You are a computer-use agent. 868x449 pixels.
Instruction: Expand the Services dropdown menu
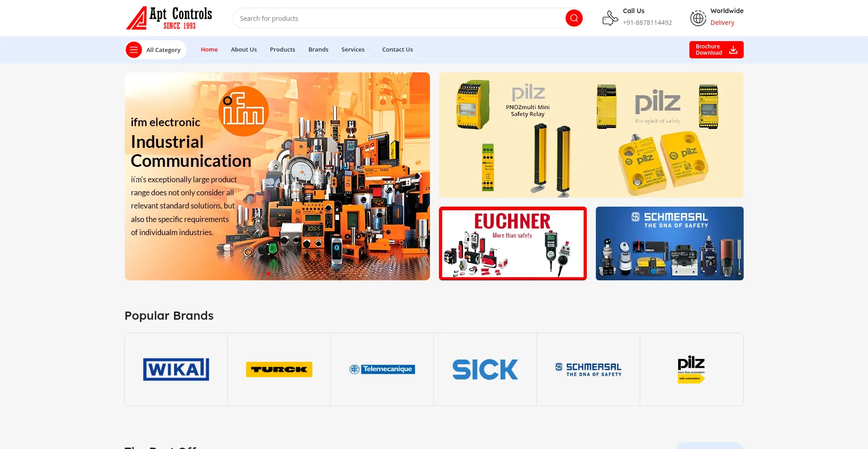click(355, 50)
